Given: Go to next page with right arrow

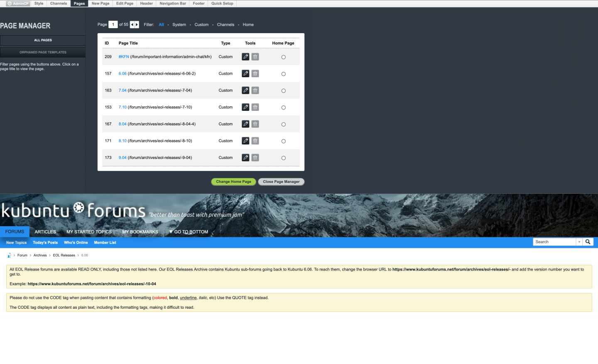Looking at the screenshot, I should coord(137,24).
